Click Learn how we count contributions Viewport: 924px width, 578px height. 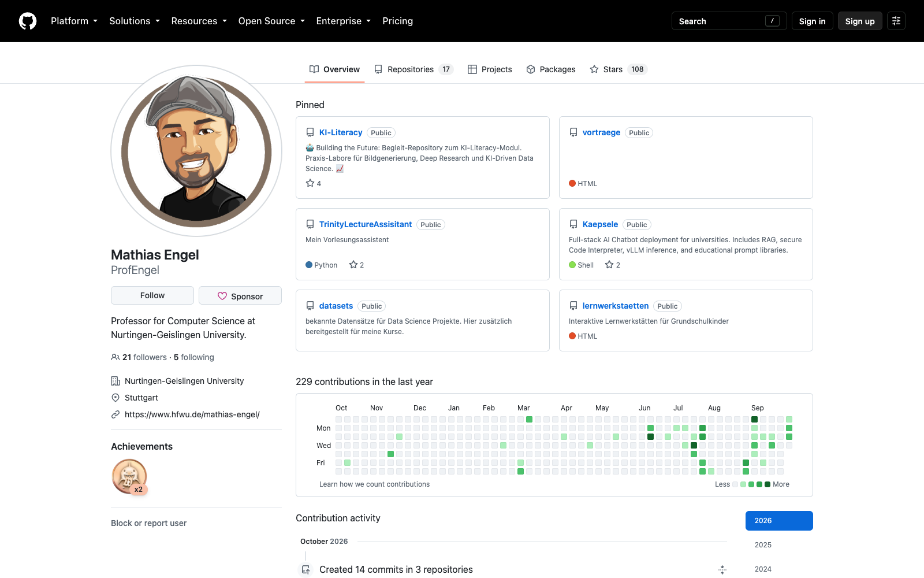point(374,484)
